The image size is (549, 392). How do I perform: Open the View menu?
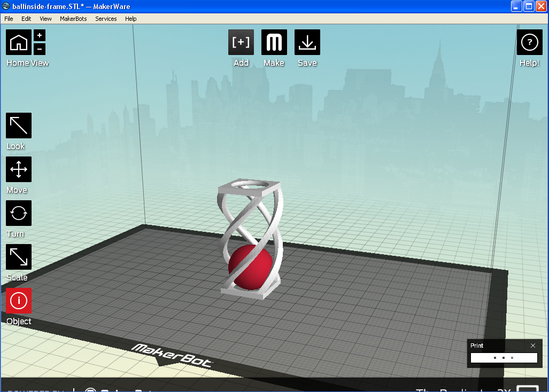tap(45, 19)
